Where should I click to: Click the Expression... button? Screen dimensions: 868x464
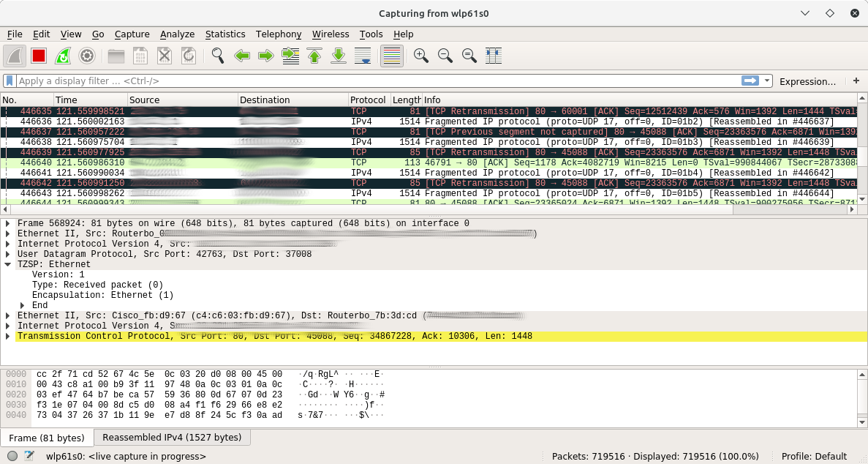point(807,81)
